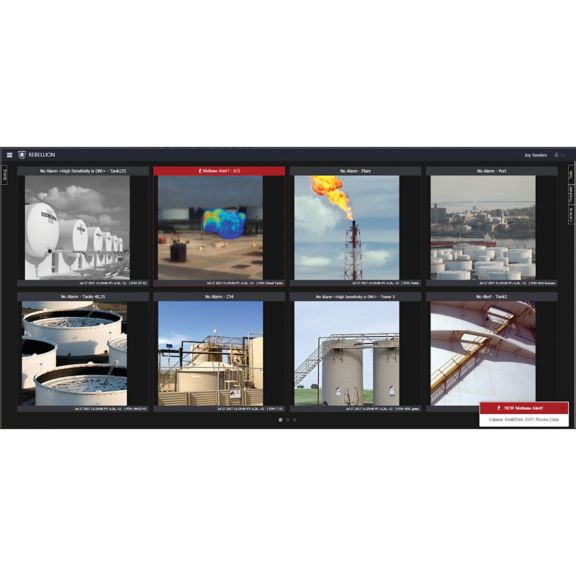Open the Tank125 grayscale camera feed
Viewport: 576px width, 576px height.
click(x=77, y=228)
